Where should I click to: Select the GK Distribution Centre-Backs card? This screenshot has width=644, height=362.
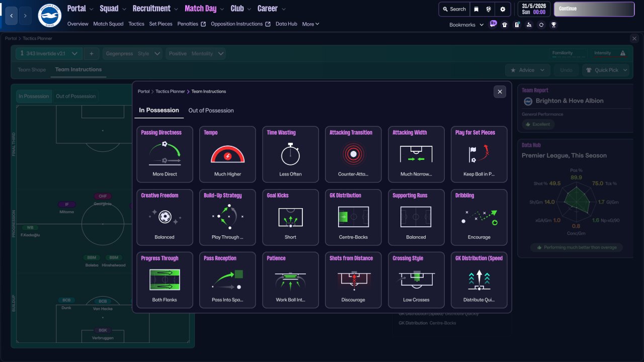tap(353, 217)
